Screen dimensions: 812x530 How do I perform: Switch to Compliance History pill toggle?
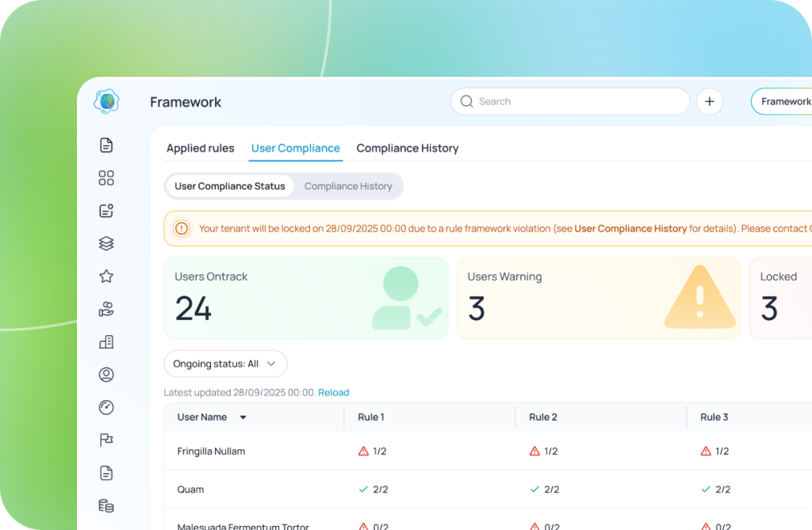(348, 186)
